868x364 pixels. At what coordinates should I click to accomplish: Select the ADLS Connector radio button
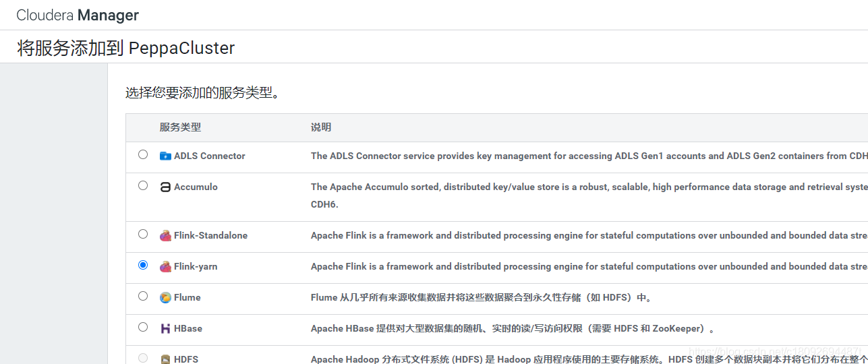click(143, 154)
